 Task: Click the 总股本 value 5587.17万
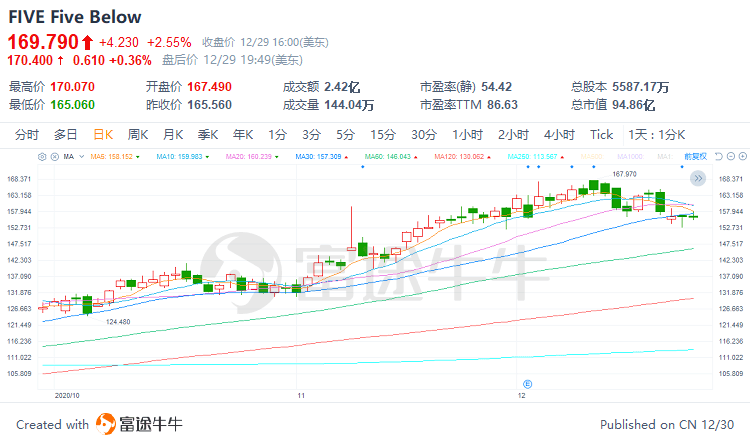[x=640, y=87]
